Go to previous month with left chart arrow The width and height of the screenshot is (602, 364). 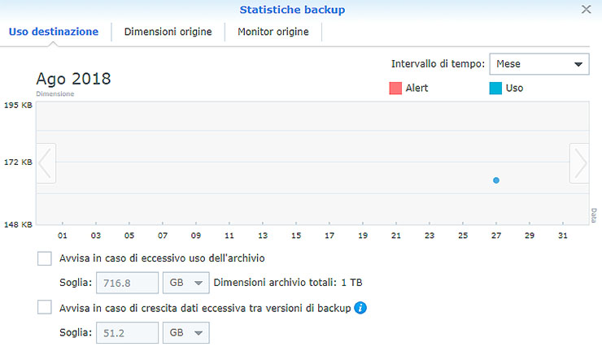pos(46,163)
